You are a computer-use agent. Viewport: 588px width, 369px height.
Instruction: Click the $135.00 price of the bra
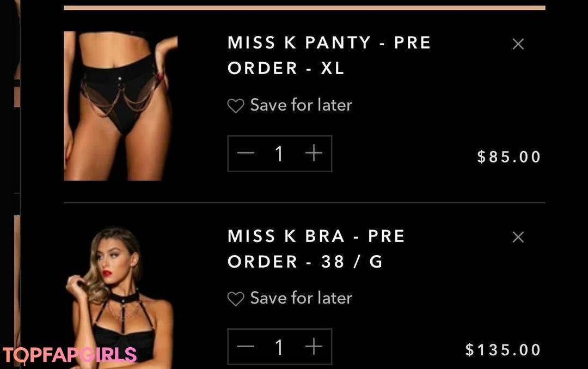pyautogui.click(x=503, y=350)
